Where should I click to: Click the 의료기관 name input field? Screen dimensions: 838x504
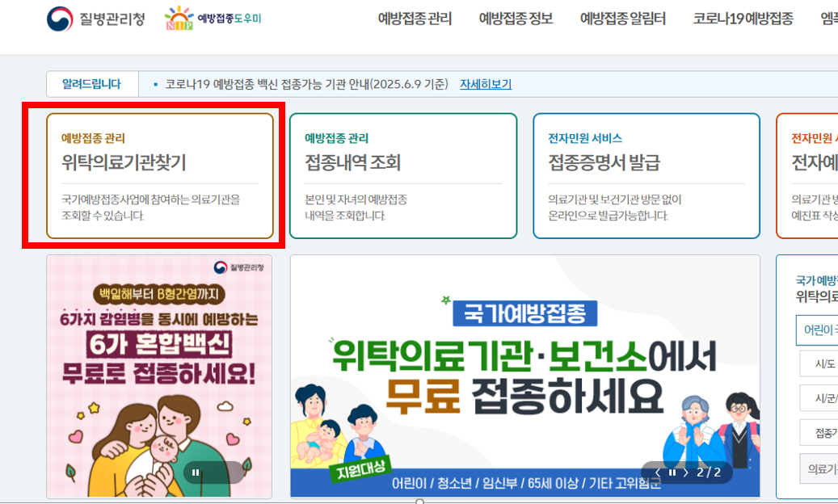(819, 468)
